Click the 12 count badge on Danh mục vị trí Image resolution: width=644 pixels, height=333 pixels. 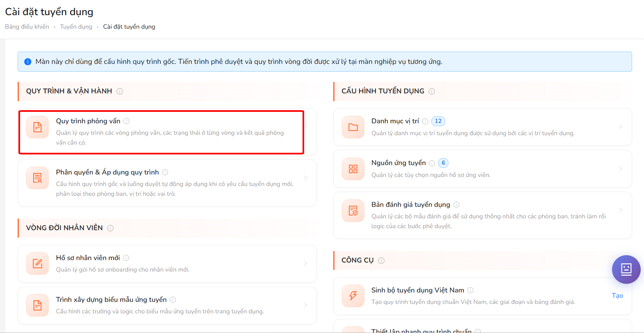(x=438, y=121)
